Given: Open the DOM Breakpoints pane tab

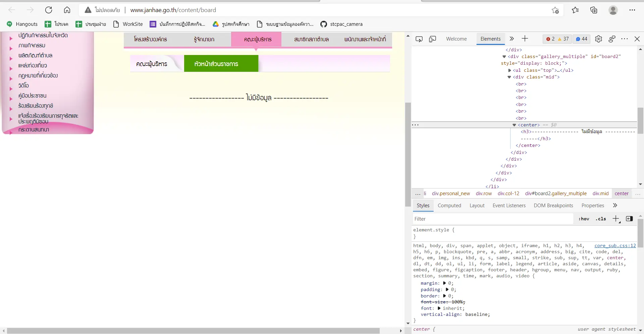Looking at the screenshot, I should [553, 206].
